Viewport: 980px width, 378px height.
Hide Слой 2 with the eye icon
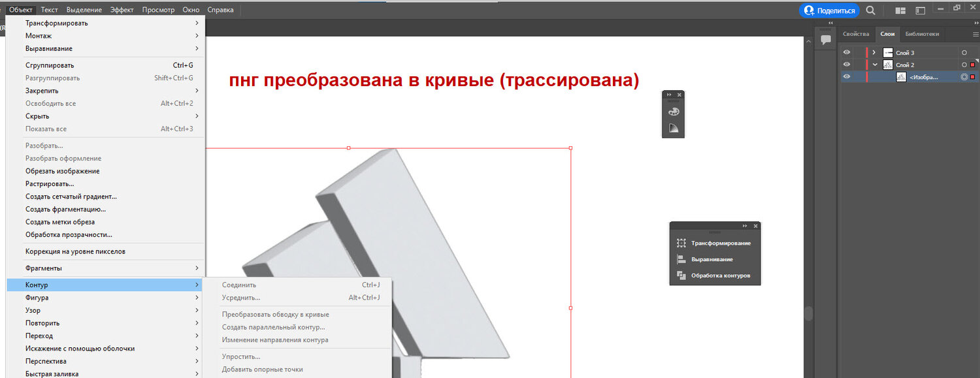click(x=846, y=65)
